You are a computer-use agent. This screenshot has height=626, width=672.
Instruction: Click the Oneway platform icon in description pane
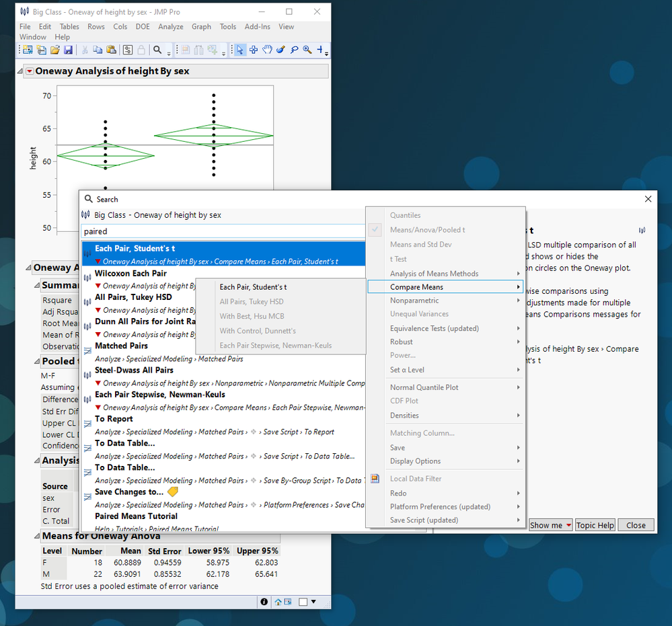642,231
